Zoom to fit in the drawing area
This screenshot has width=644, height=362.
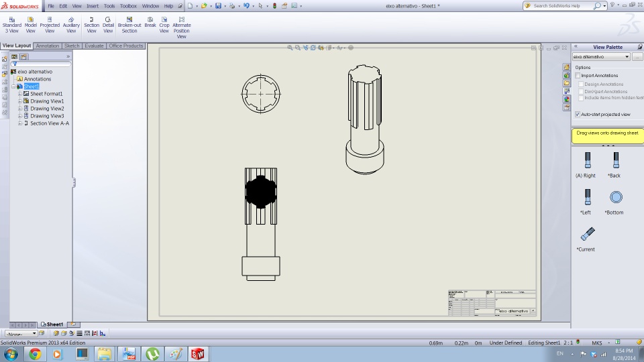click(x=290, y=48)
